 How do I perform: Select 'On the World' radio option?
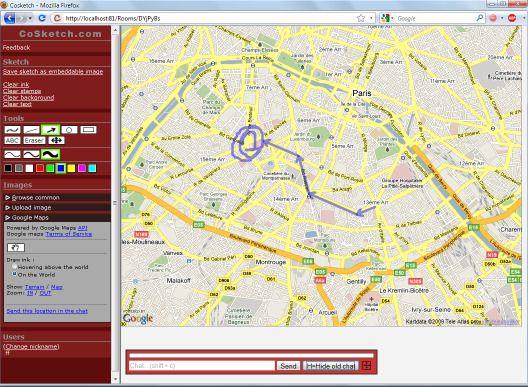coord(14,274)
